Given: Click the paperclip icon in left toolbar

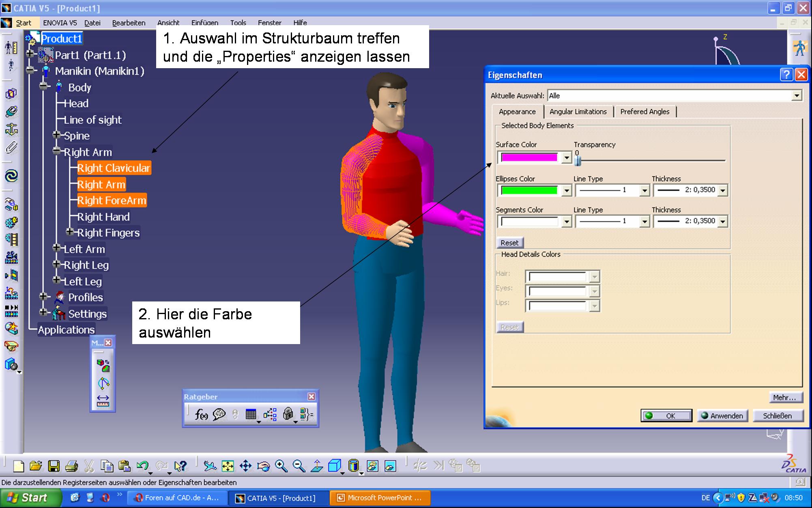Looking at the screenshot, I should [x=11, y=148].
